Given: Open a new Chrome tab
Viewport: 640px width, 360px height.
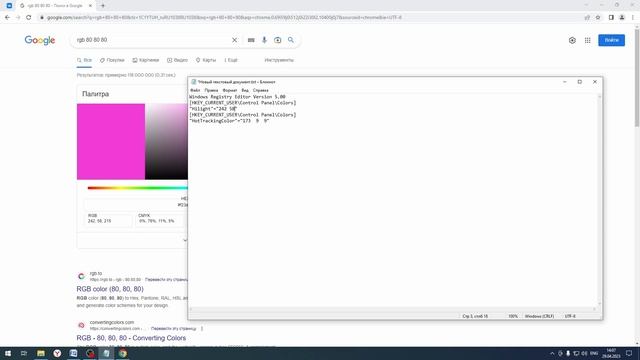Looking at the screenshot, I should 103,6.
